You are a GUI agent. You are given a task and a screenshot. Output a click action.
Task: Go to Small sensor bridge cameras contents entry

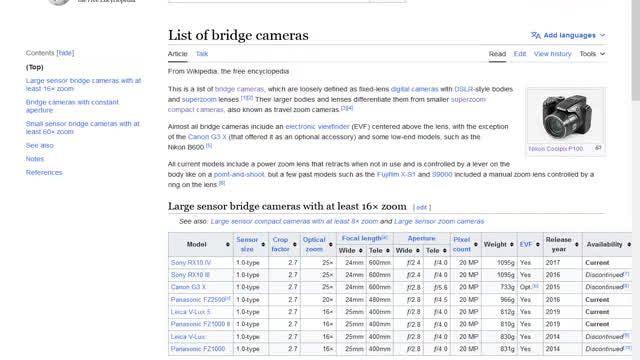(x=83, y=128)
